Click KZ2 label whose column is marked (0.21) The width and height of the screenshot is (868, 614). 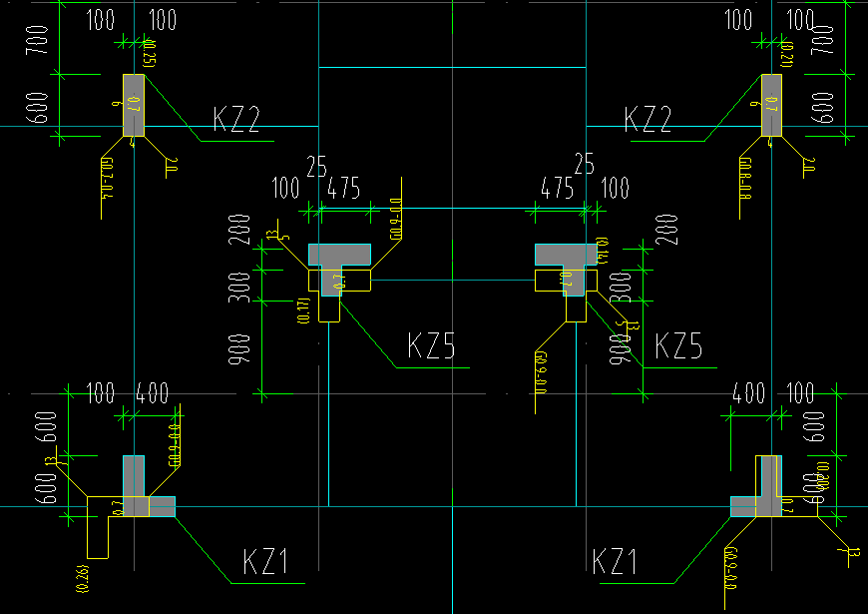pyautogui.click(x=648, y=119)
